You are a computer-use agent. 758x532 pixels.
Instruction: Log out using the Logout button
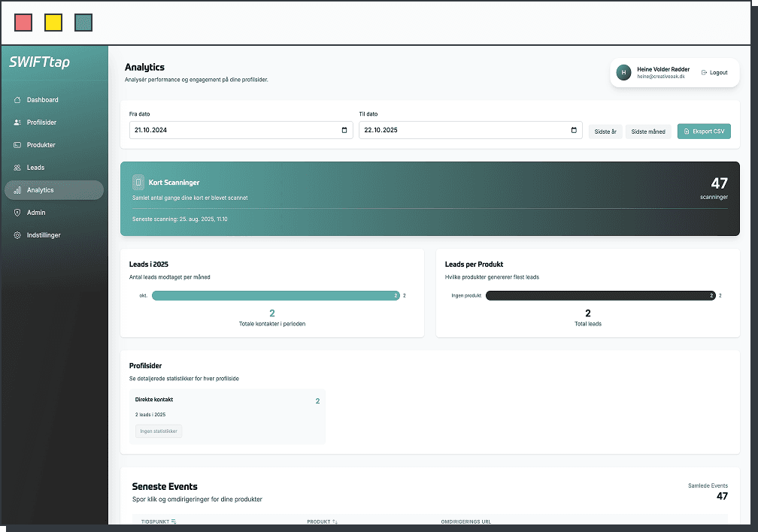pyautogui.click(x=714, y=73)
